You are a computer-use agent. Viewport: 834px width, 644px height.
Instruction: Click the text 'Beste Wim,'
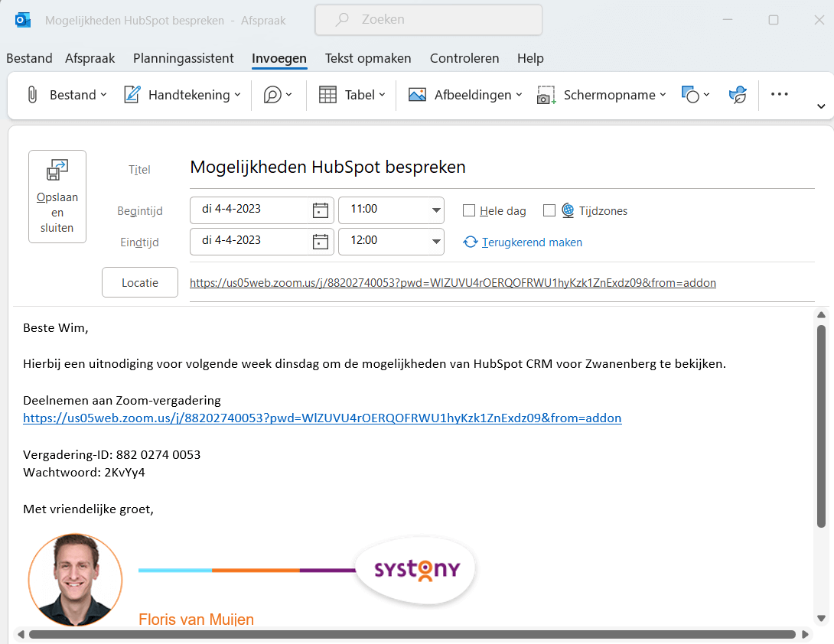(56, 327)
